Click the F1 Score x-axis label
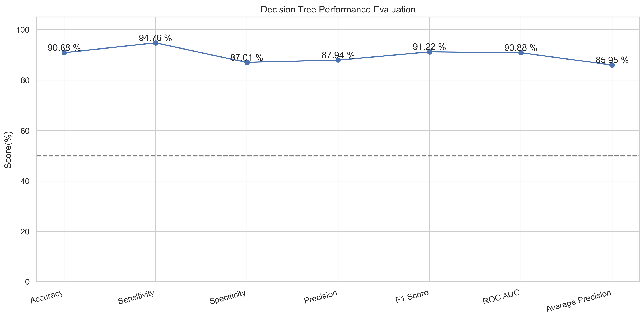This screenshot has width=644, height=316. pyautogui.click(x=412, y=296)
